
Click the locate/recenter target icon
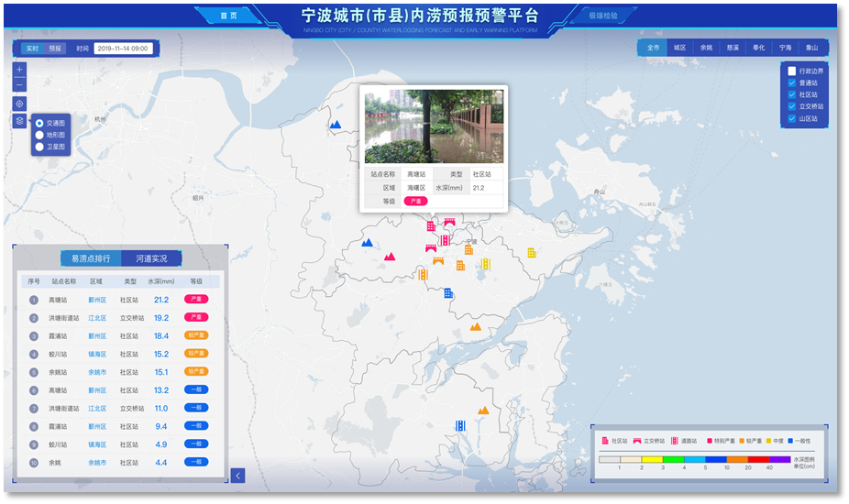coord(20,104)
